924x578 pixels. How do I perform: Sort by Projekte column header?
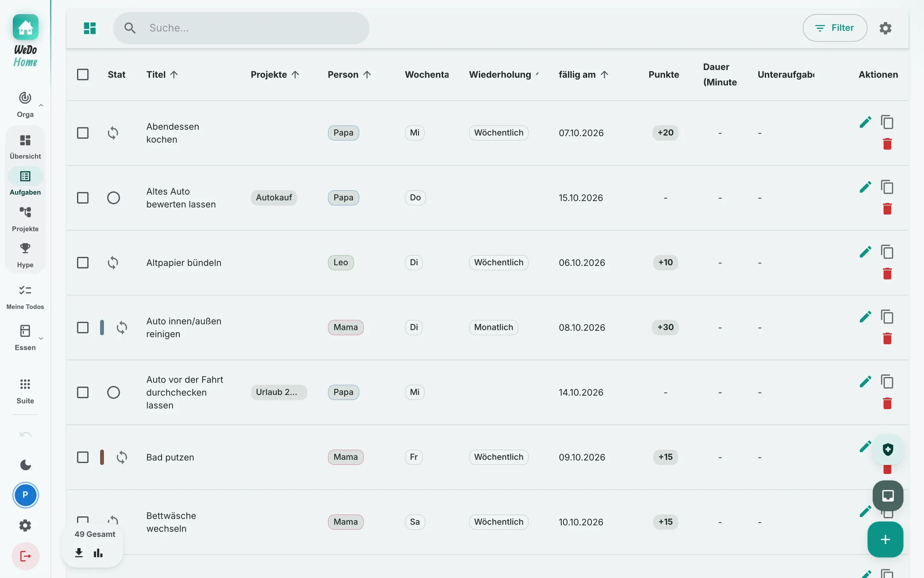click(275, 74)
